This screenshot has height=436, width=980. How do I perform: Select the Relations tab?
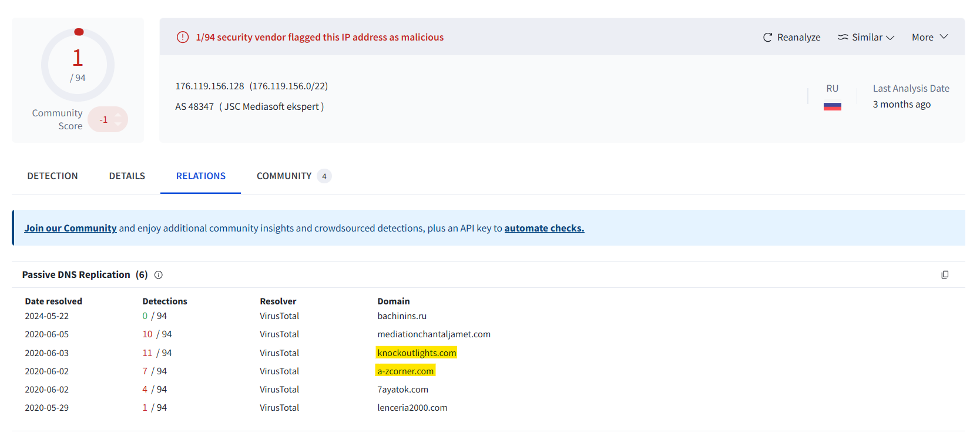pyautogui.click(x=201, y=176)
